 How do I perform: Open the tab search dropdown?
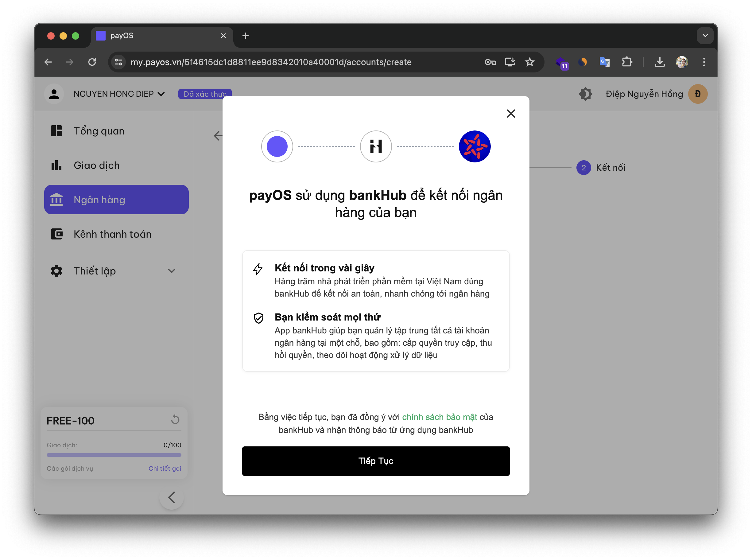pyautogui.click(x=705, y=36)
